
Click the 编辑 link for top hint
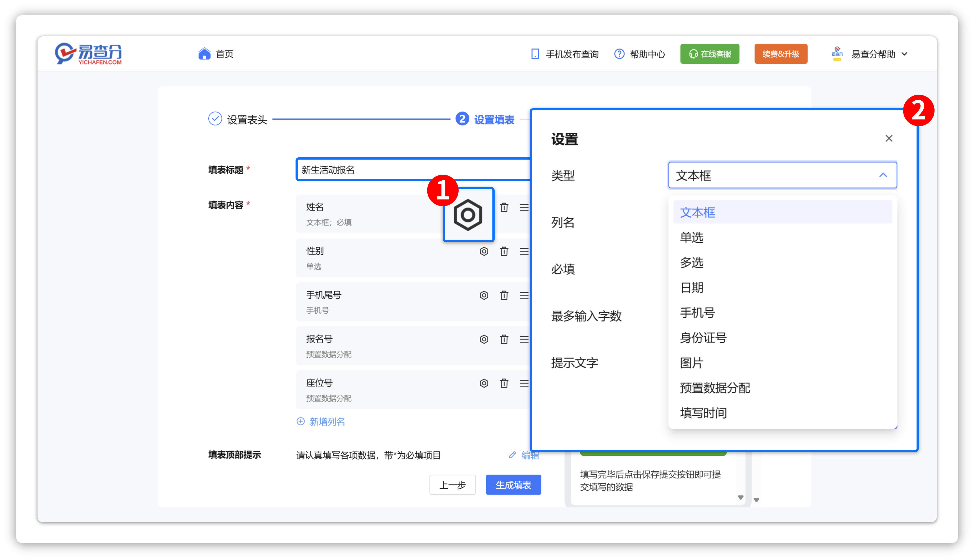pyautogui.click(x=530, y=455)
